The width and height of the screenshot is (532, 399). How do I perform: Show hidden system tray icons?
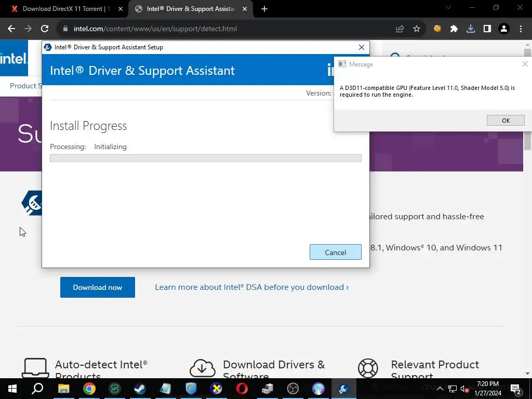440,389
